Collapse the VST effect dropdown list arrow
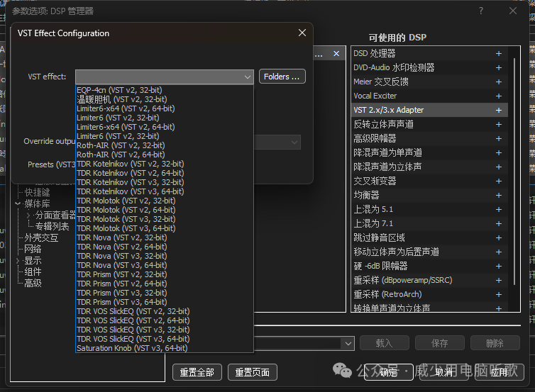535x392 pixels. (247, 77)
